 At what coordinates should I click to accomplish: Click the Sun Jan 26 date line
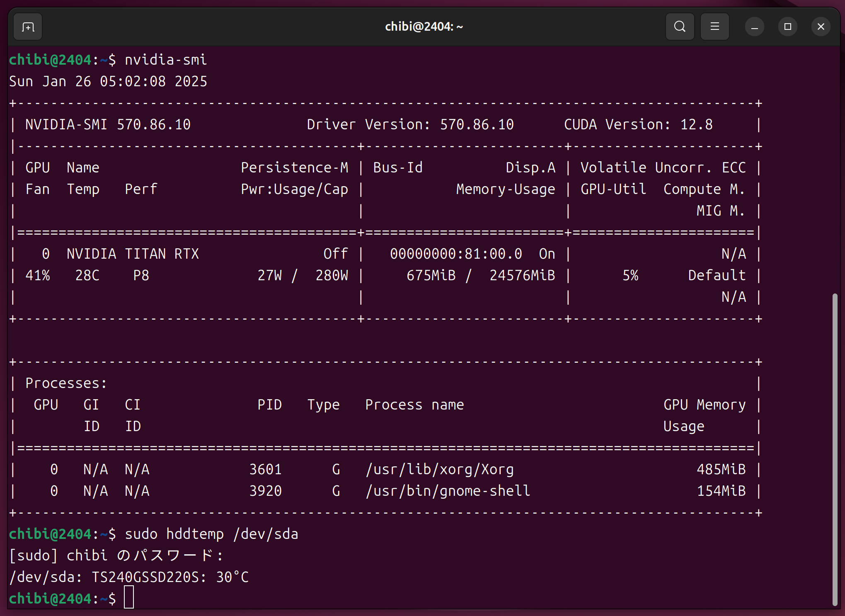coord(108,82)
